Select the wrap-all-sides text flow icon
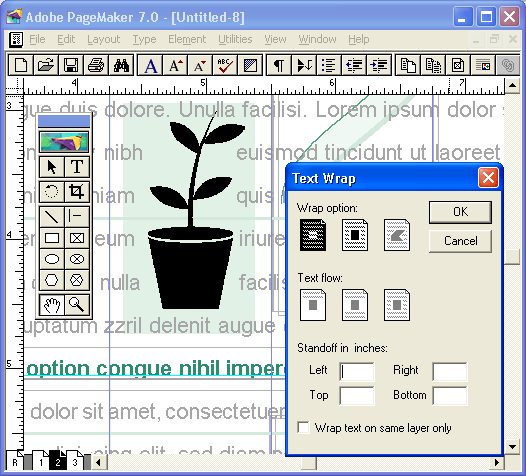The height and width of the screenshot is (476, 526). coord(397,305)
